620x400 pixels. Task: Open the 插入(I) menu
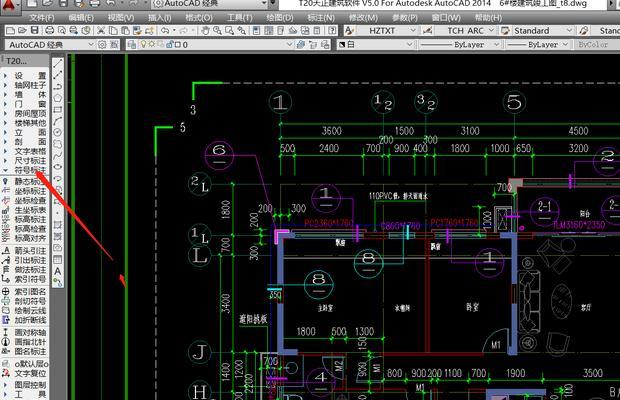tap(159, 18)
